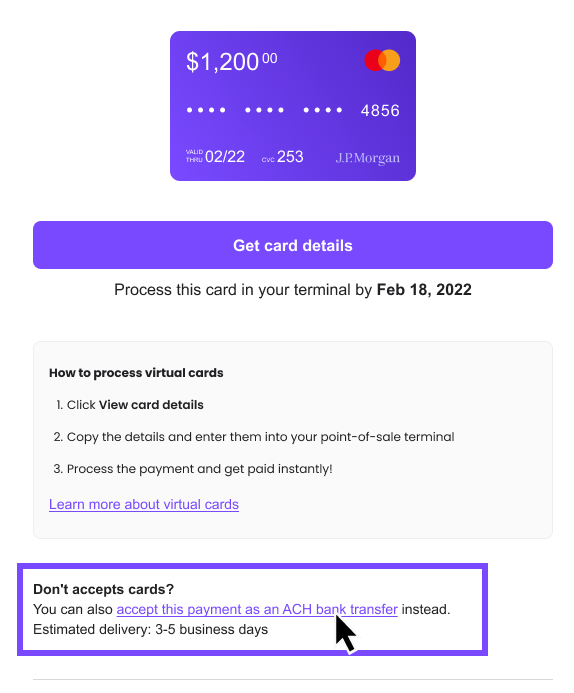Click the Don't accepts cards? heading
574x693 pixels.
(x=103, y=589)
